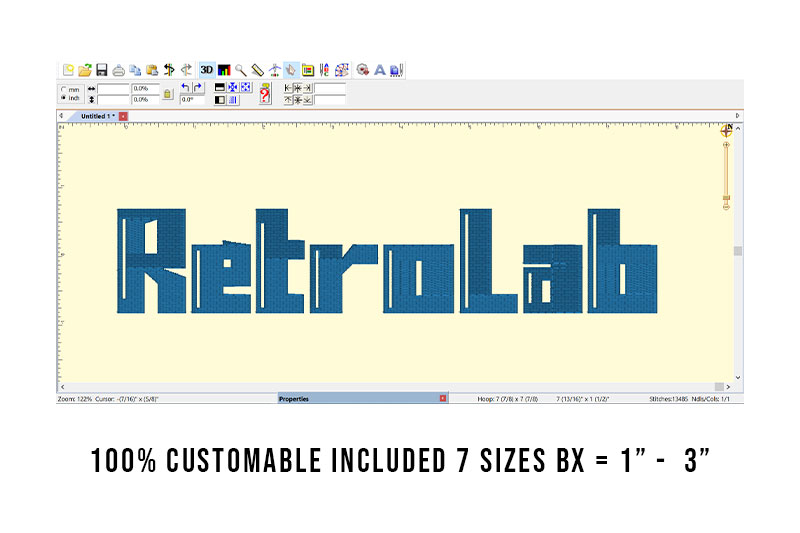
Task: Click the Zoom: 122% status text
Action: click(x=74, y=399)
